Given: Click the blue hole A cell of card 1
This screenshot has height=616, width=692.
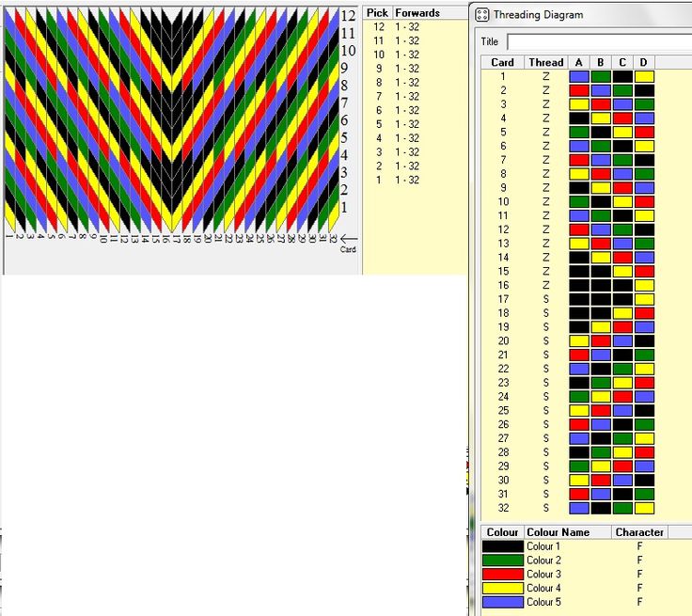Looking at the screenshot, I should (579, 76).
